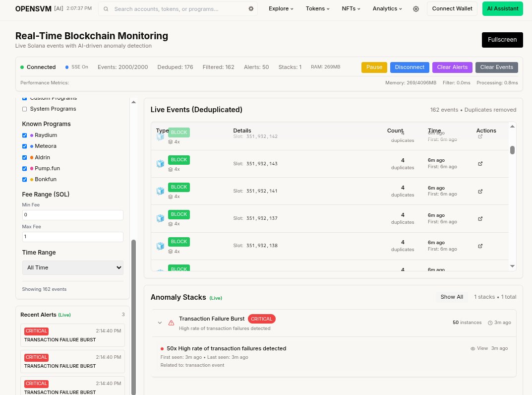The image size is (532, 395).
Task: Open the external link for slot 351,932,143
Action: coord(480,163)
